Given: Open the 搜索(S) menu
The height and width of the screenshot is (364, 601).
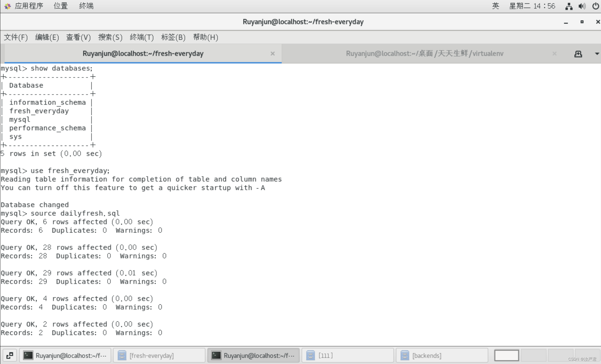Looking at the screenshot, I should pyautogui.click(x=110, y=37).
